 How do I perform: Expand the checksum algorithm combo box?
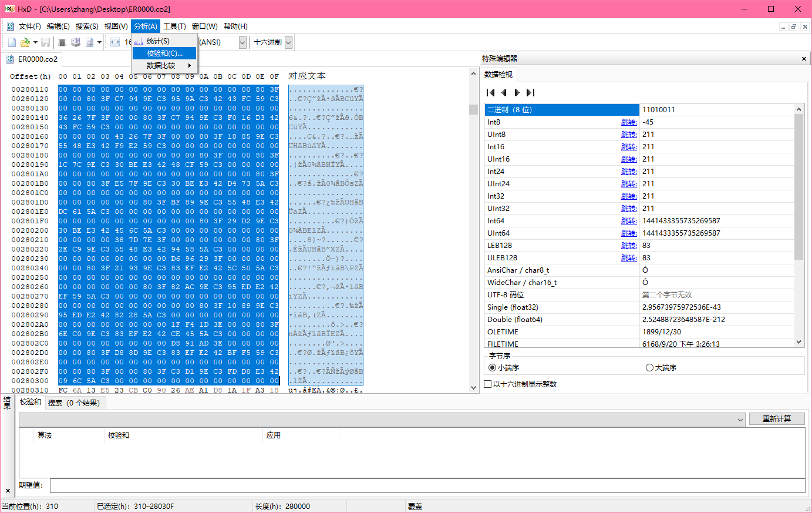pos(740,420)
